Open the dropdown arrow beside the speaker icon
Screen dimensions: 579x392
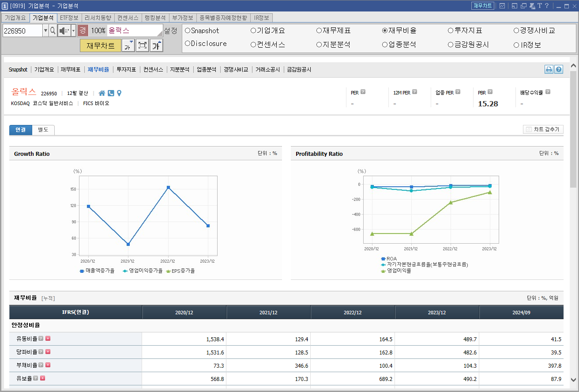74,30
